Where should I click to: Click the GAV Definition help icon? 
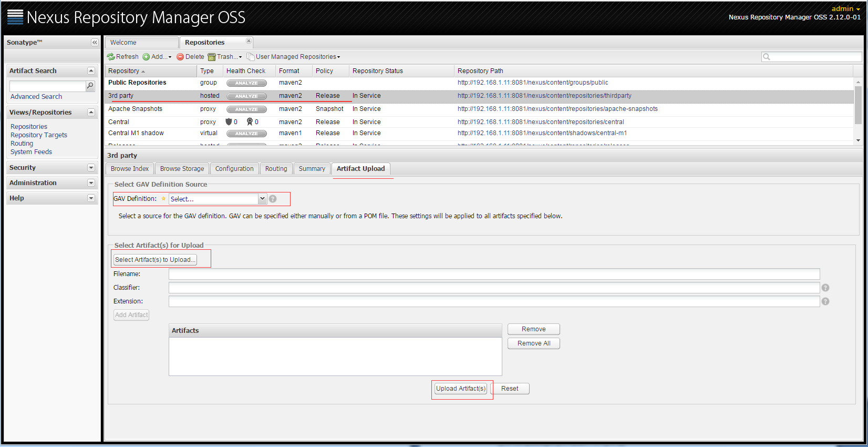click(273, 199)
